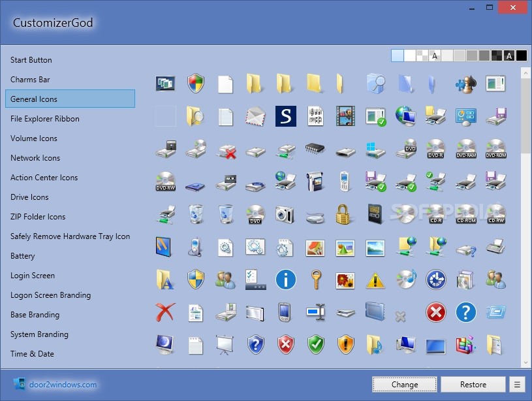The width and height of the screenshot is (532, 401).
Task: Select the Battery category
Action: pyautogui.click(x=22, y=255)
